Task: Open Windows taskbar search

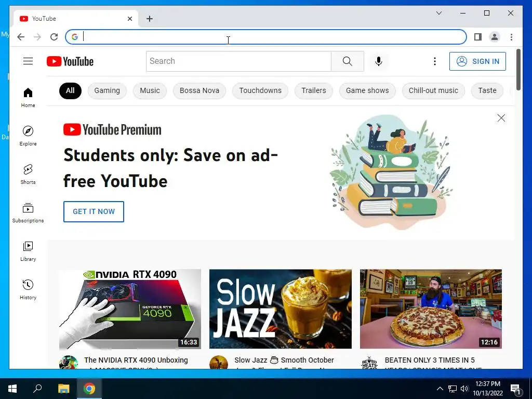Action: tap(37, 389)
